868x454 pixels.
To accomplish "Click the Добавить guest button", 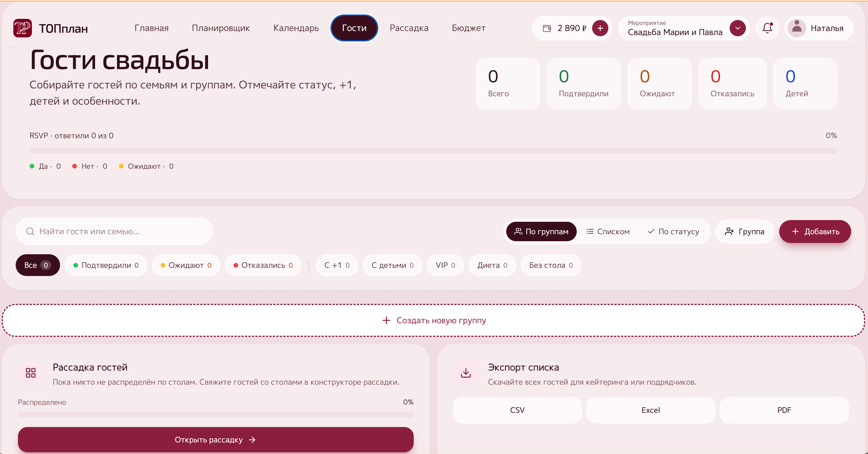I will (x=815, y=231).
